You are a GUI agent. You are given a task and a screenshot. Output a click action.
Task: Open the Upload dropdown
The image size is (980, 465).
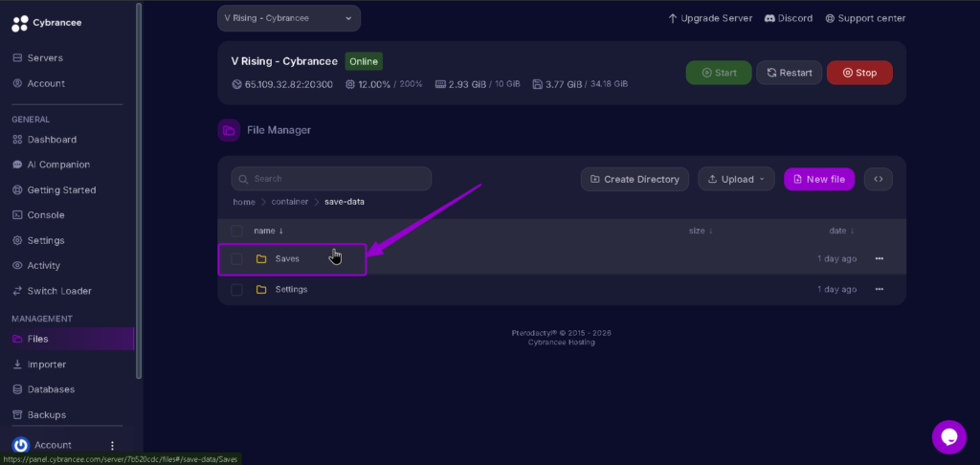click(736, 179)
